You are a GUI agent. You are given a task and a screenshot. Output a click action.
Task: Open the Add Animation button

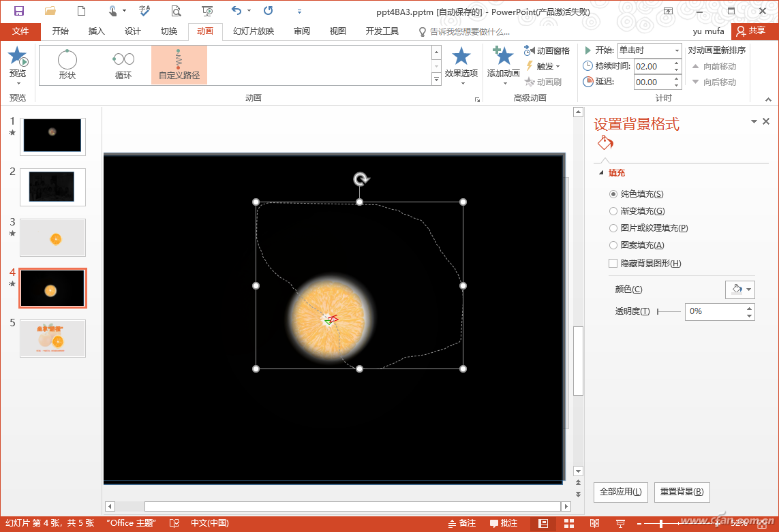[x=503, y=63]
